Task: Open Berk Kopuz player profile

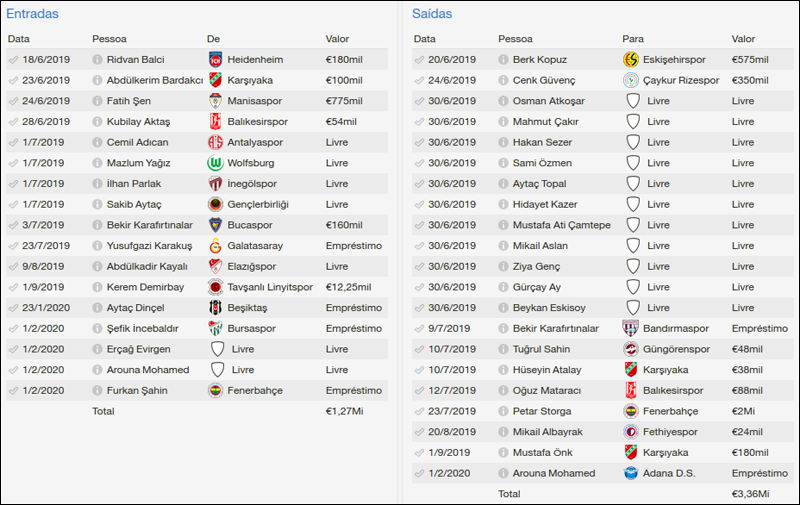Action: click(x=539, y=59)
